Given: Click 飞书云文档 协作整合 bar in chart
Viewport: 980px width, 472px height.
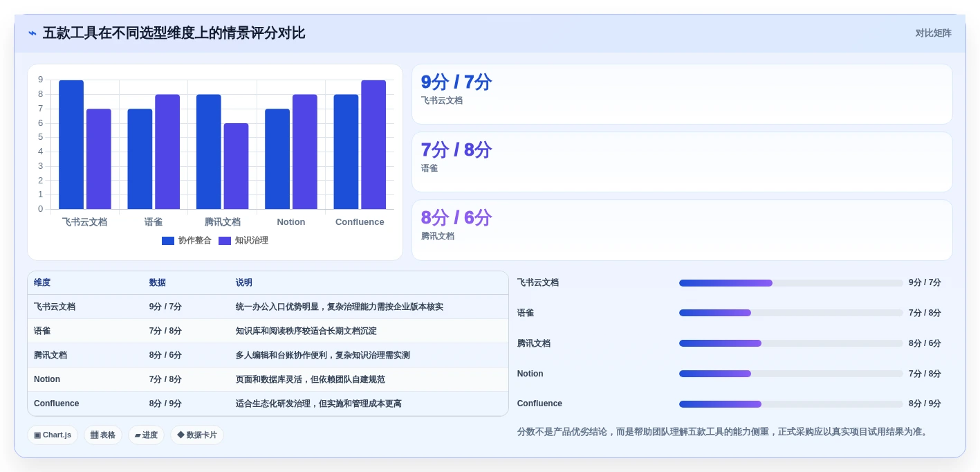Looking at the screenshot, I should (71, 145).
